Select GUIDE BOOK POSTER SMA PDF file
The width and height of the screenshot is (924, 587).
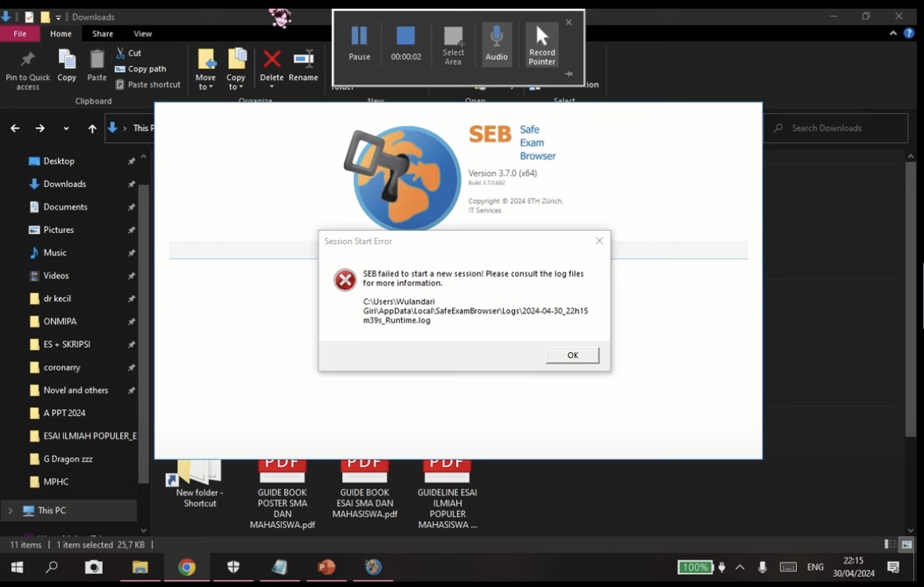283,495
